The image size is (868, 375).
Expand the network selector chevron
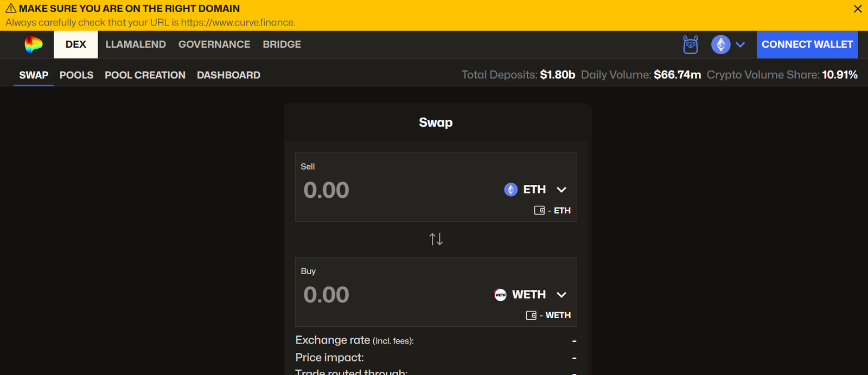(740, 44)
